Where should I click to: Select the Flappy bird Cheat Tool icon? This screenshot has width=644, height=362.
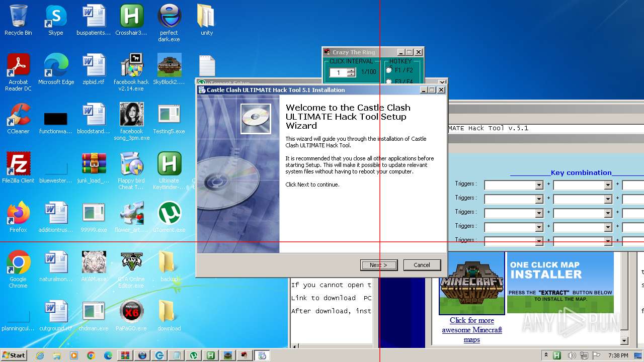click(x=131, y=171)
